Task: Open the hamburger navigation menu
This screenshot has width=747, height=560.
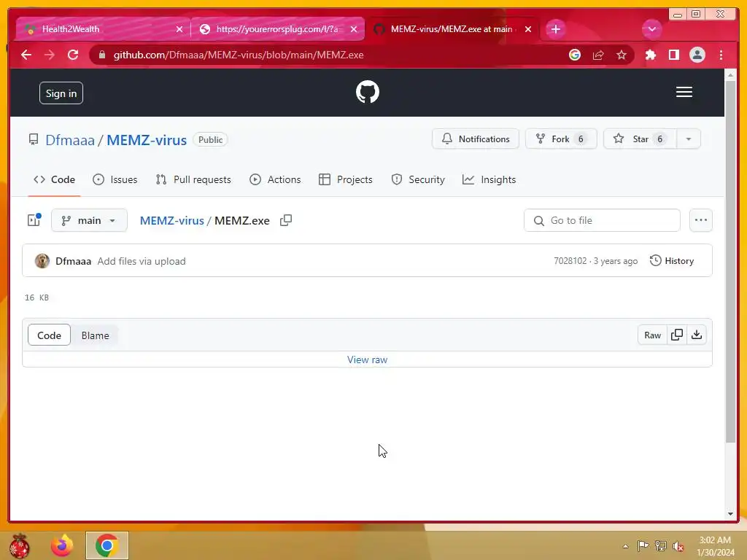Action: (684, 92)
